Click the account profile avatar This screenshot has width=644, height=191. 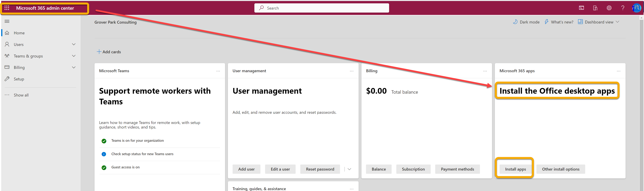click(636, 8)
